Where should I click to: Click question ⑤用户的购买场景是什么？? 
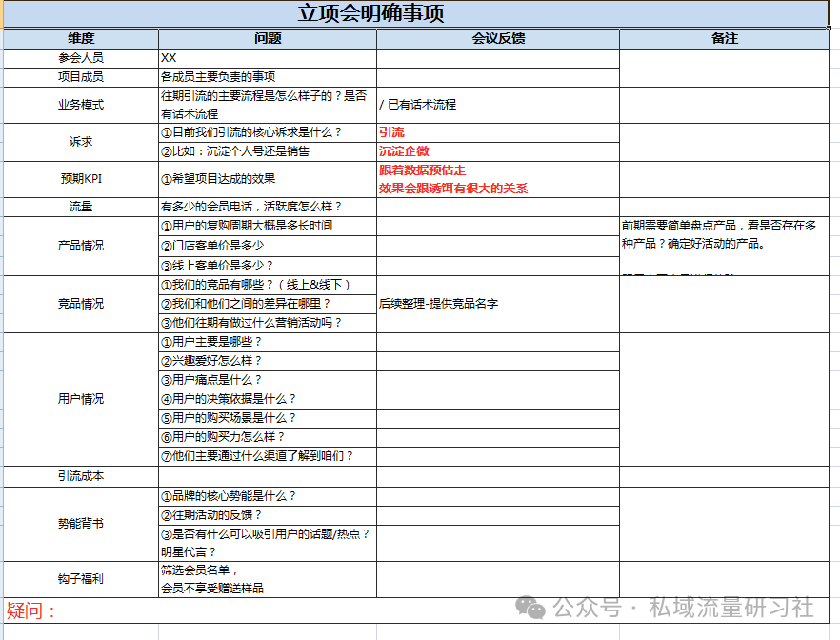point(268,418)
